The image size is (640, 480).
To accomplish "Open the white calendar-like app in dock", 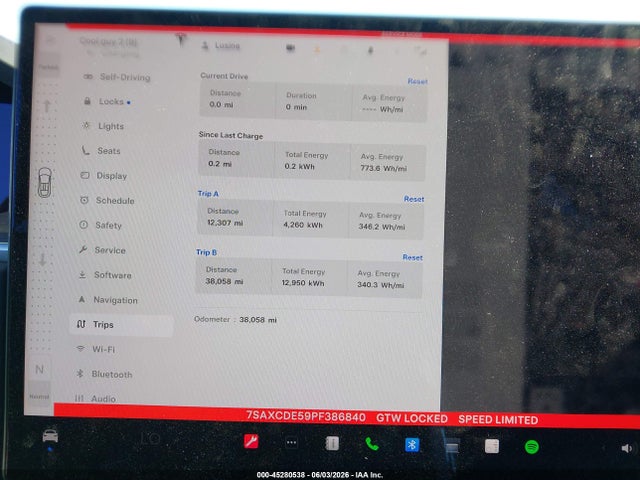I will coord(492,446).
